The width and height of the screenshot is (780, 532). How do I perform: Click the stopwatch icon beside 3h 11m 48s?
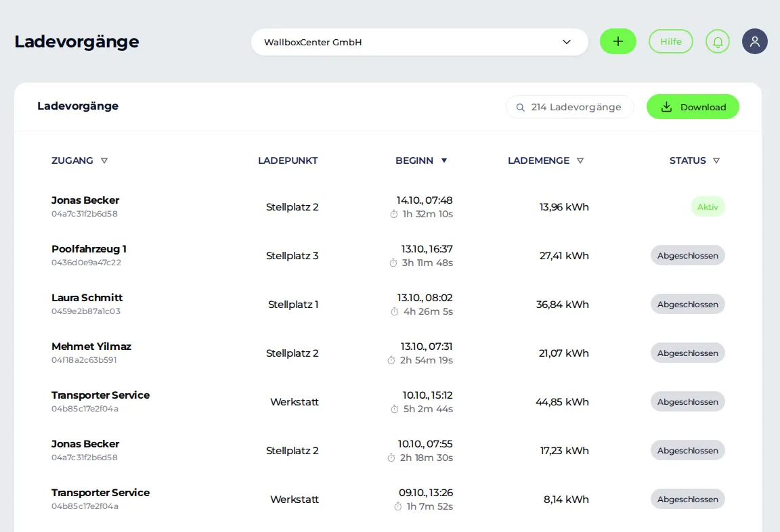393,263
